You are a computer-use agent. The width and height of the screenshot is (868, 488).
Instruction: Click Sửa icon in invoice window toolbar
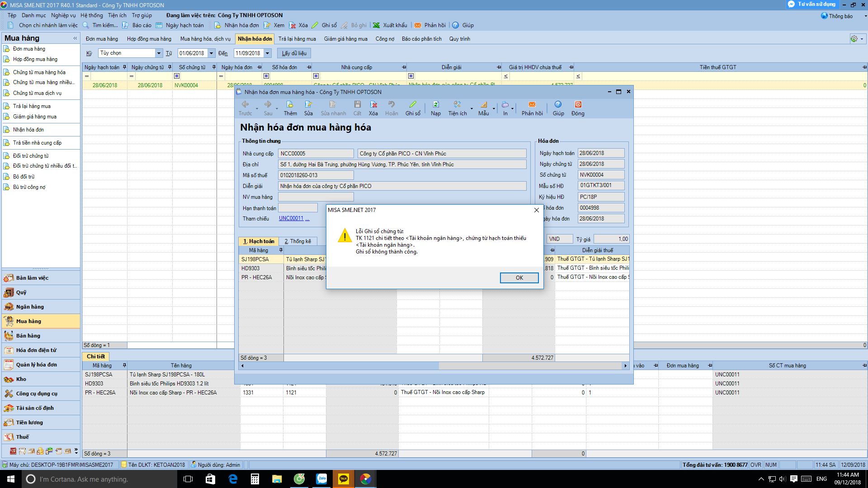point(308,108)
